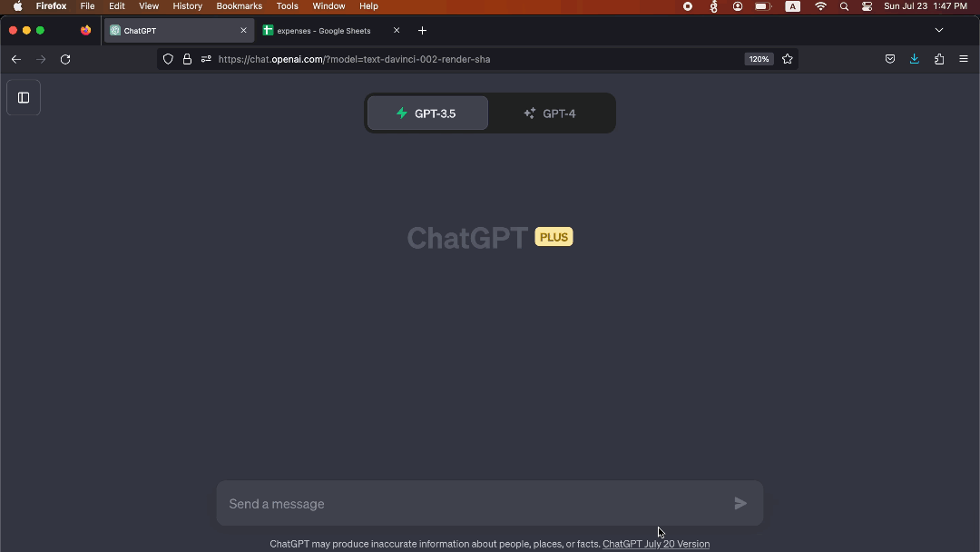This screenshot has height=552, width=980.
Task: Open the Firefox downloads arrow icon
Action: (915, 59)
